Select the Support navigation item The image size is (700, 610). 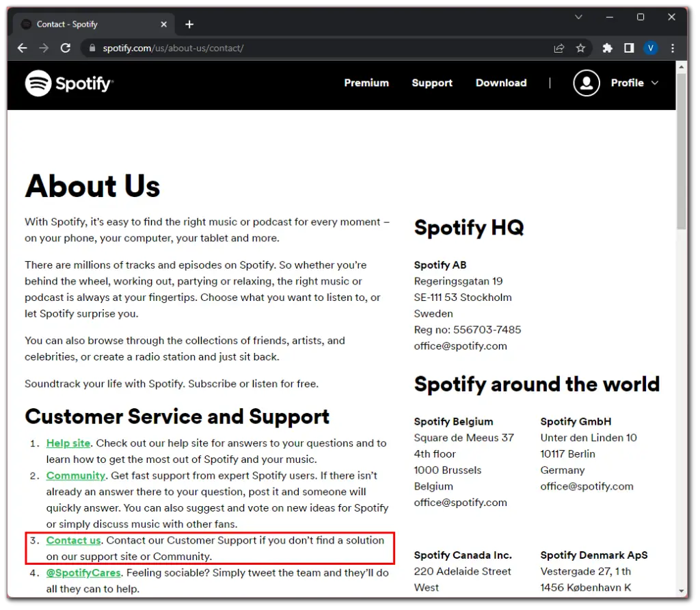point(431,83)
